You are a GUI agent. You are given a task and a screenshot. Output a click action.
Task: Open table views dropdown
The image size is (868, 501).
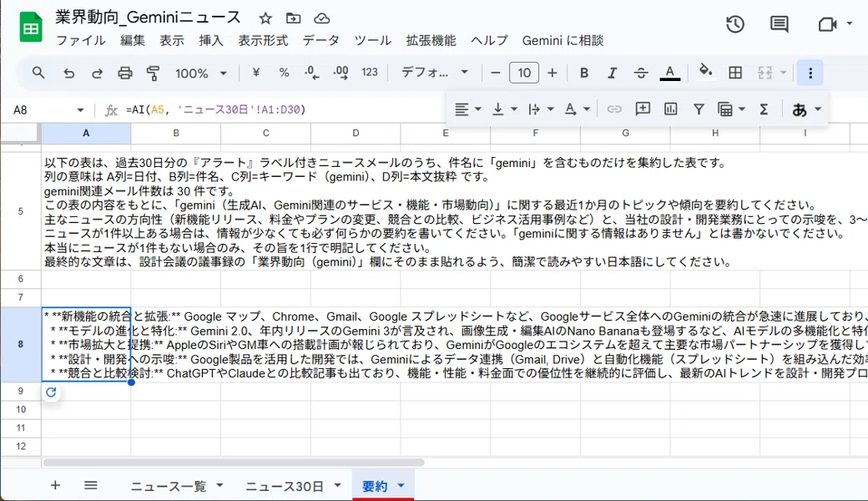pos(731,109)
